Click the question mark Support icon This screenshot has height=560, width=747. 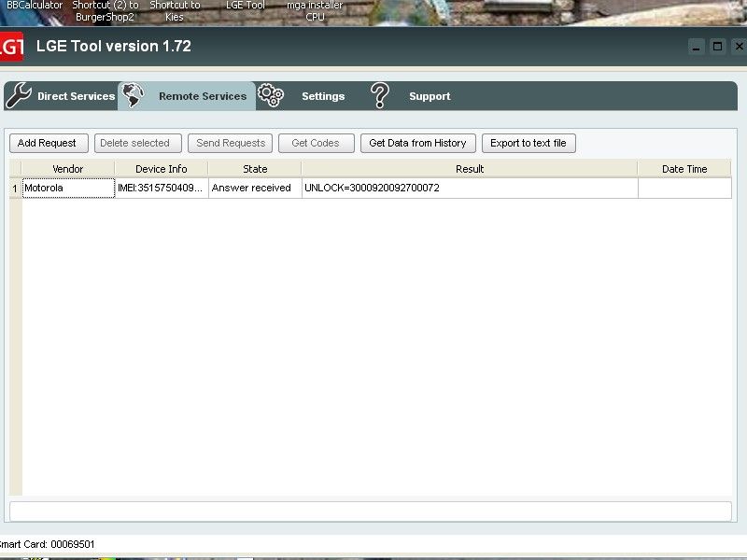point(380,95)
